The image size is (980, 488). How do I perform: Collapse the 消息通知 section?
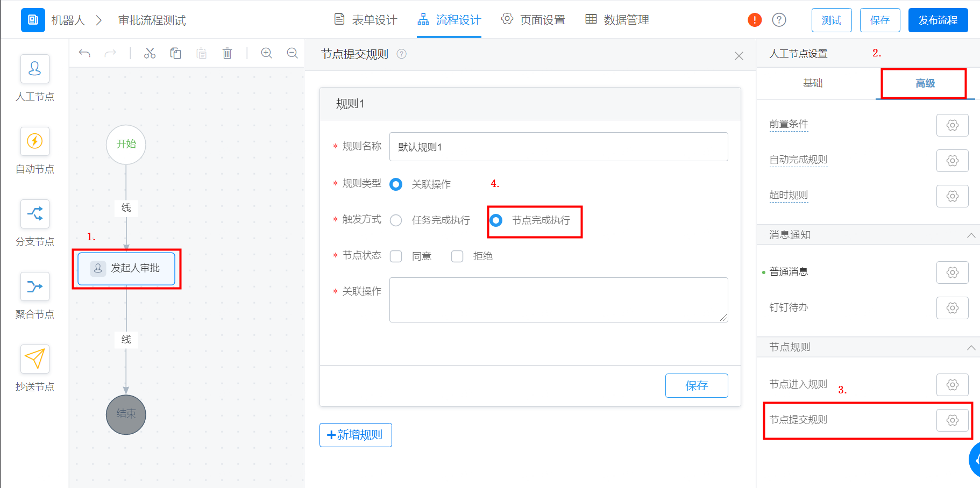pyautogui.click(x=971, y=235)
